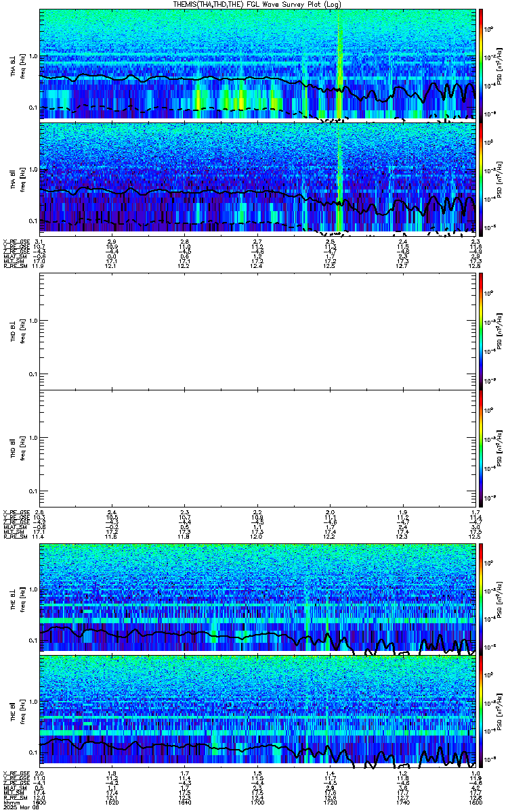Click inside the THA B-perpendicular spectrogram panel
The height and width of the screenshot is (812, 508).
[x=257, y=64]
